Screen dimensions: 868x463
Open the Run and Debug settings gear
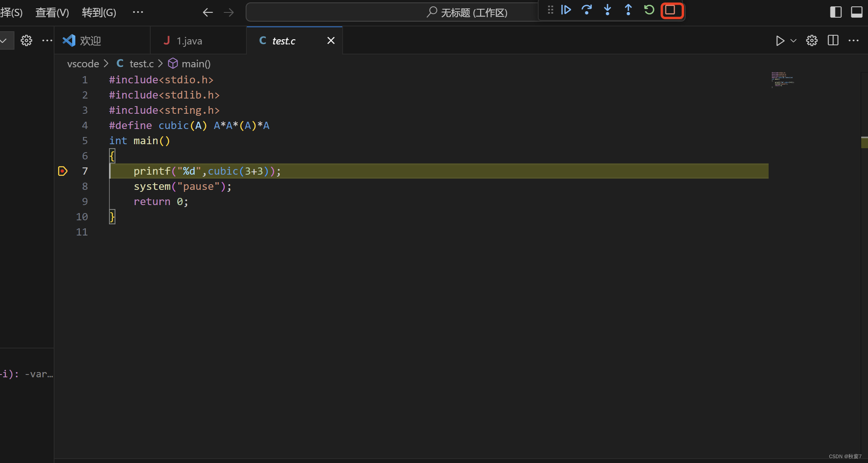point(811,40)
